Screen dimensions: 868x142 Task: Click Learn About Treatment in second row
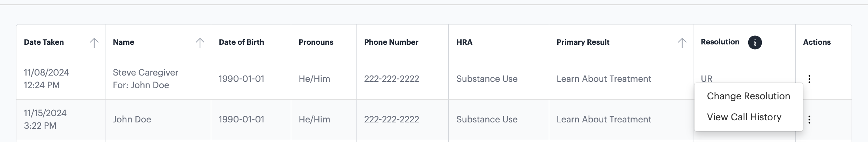[x=604, y=119]
